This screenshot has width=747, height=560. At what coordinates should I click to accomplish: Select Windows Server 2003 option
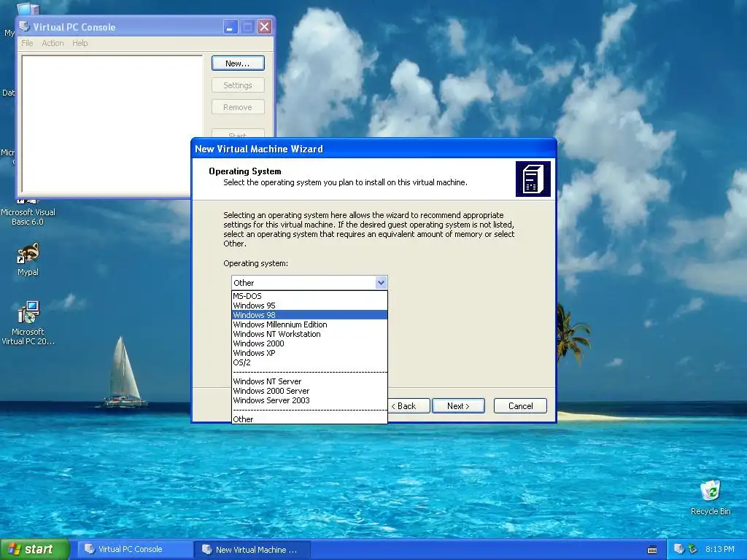click(x=309, y=400)
